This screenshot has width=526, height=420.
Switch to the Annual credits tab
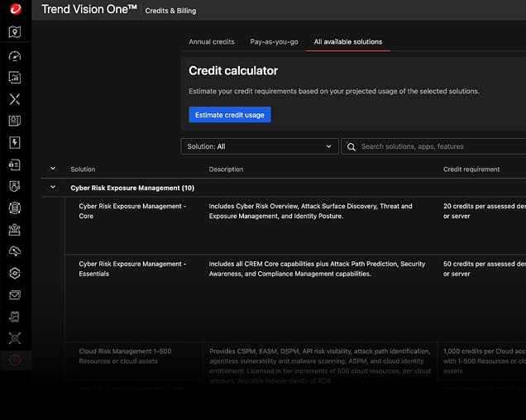211,41
